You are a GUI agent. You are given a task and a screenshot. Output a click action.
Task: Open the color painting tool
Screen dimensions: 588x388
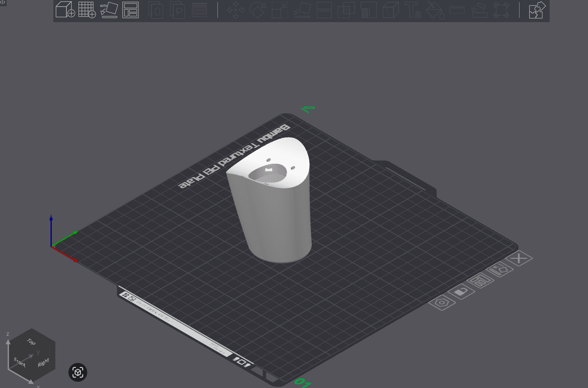pyautogui.click(x=434, y=10)
